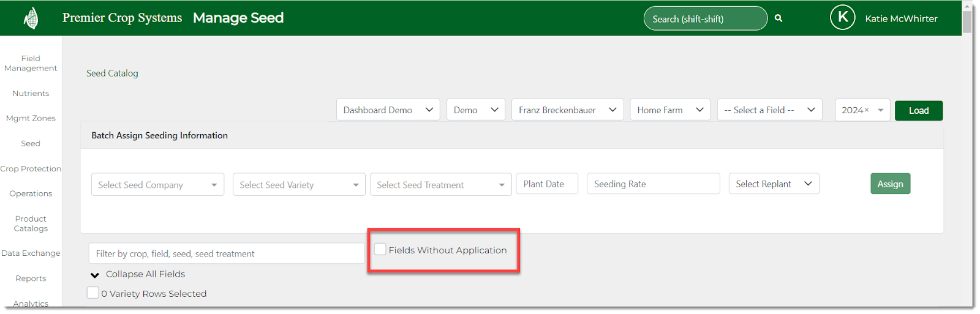Open the 2024 year dropdown arrow

coord(881,110)
